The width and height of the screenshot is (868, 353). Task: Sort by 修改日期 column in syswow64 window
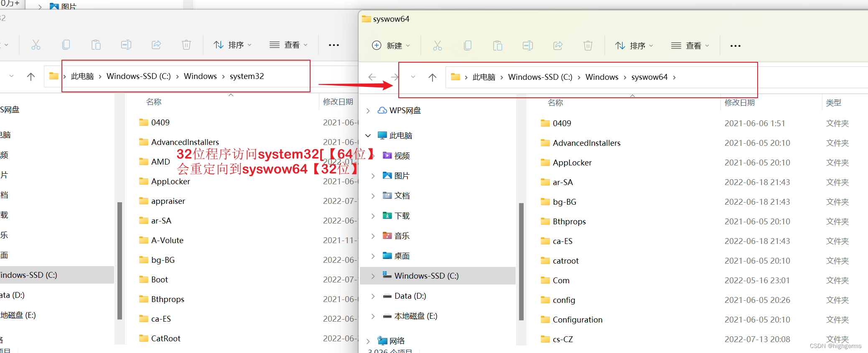tap(740, 103)
